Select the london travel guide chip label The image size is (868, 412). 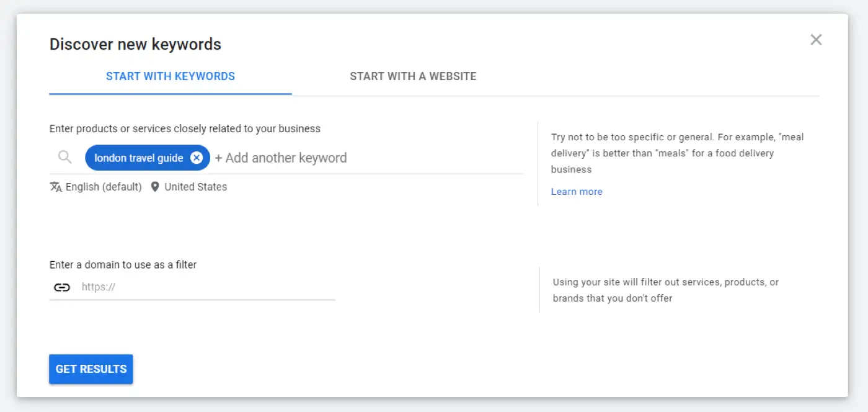tap(138, 158)
